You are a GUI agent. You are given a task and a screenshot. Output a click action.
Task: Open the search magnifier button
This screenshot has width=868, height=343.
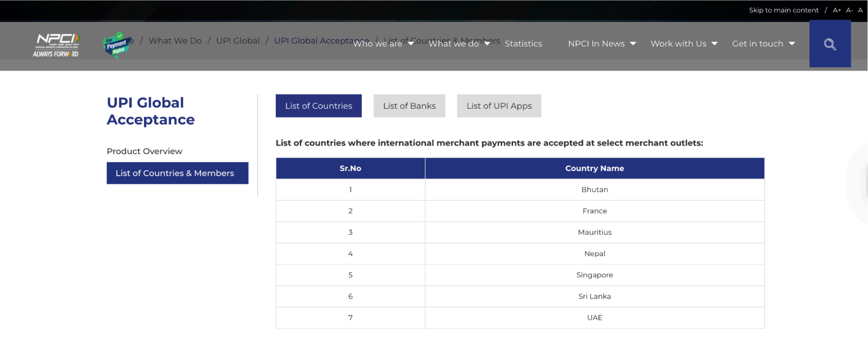tap(830, 44)
